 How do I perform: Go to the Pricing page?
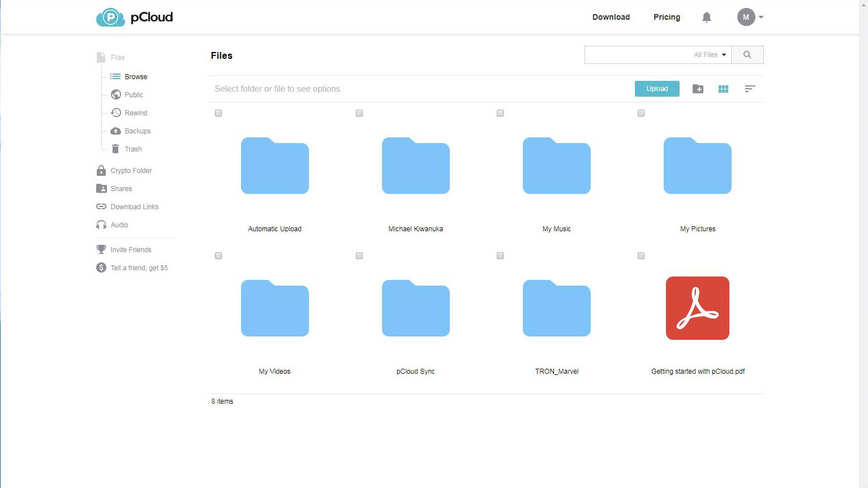coord(667,17)
